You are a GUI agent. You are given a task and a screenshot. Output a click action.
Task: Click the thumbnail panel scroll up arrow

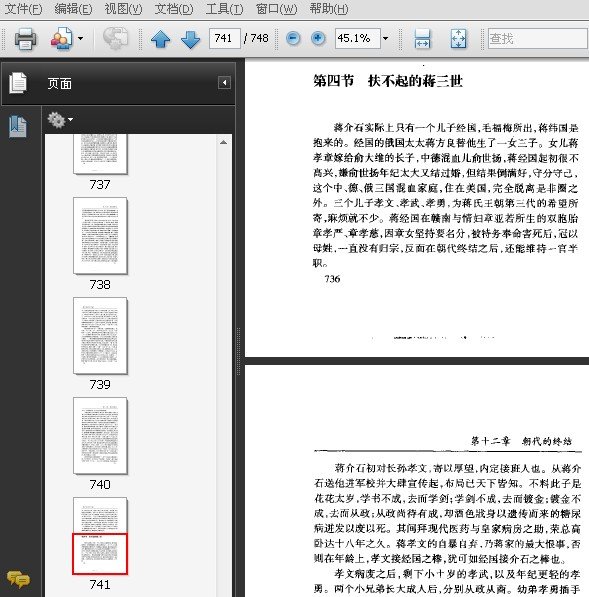click(223, 142)
